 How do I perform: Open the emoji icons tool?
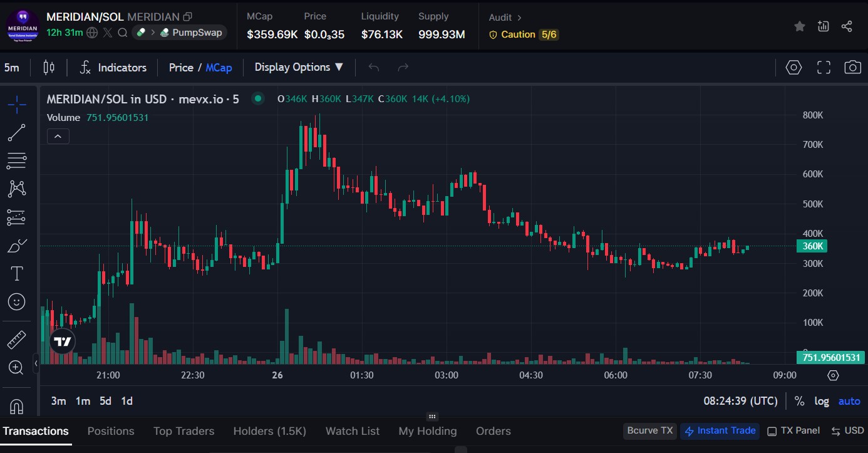[x=17, y=301]
